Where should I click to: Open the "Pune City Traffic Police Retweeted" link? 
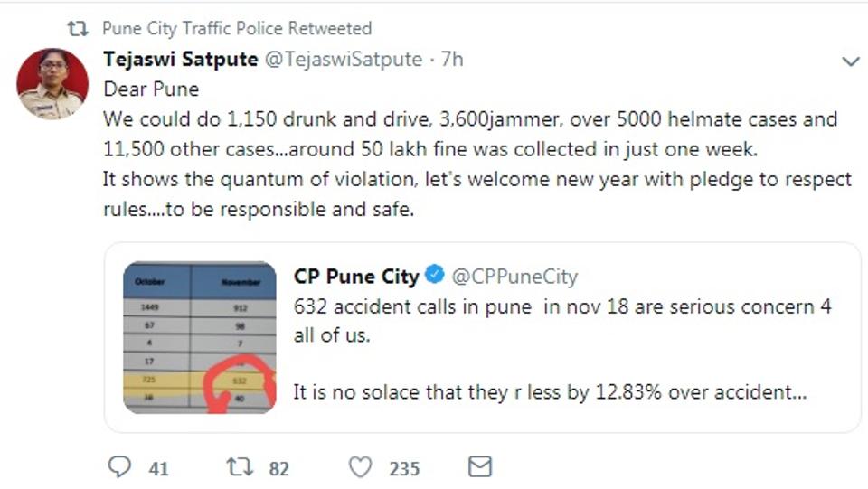(x=237, y=29)
